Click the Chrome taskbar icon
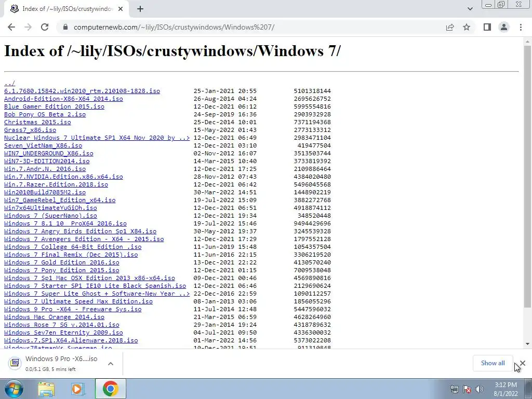This screenshot has width=532, height=399. (x=110, y=389)
